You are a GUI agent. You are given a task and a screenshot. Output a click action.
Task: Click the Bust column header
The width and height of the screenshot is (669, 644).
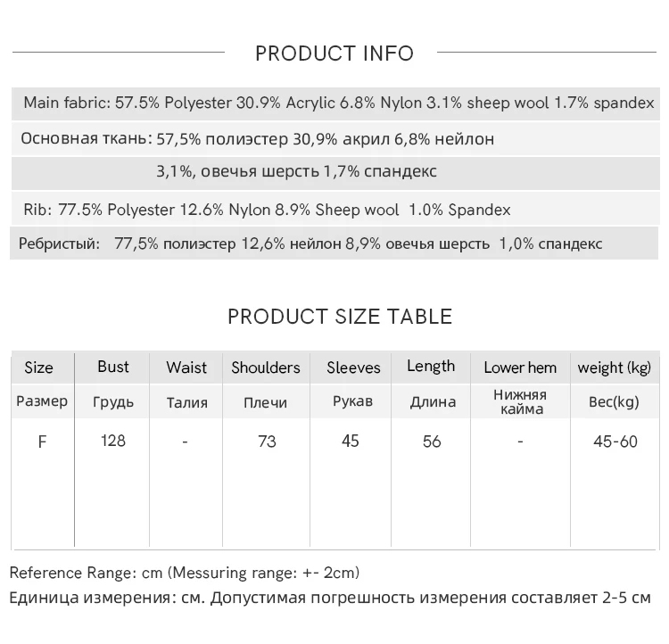pos(113,367)
